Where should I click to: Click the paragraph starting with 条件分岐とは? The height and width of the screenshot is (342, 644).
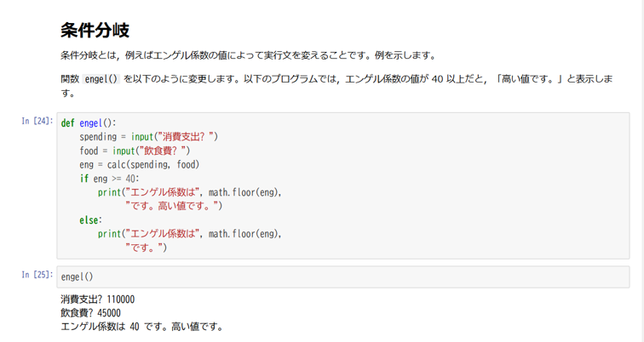click(x=247, y=55)
